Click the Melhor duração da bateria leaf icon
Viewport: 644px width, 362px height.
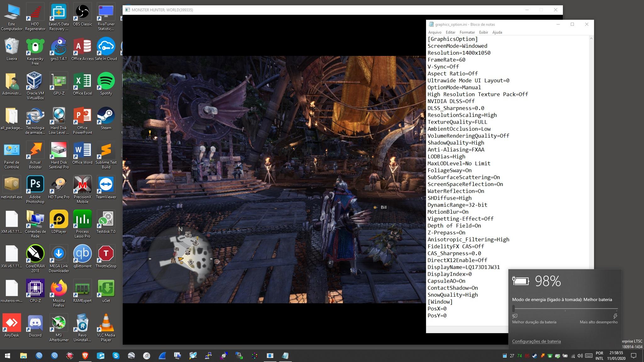(515, 316)
